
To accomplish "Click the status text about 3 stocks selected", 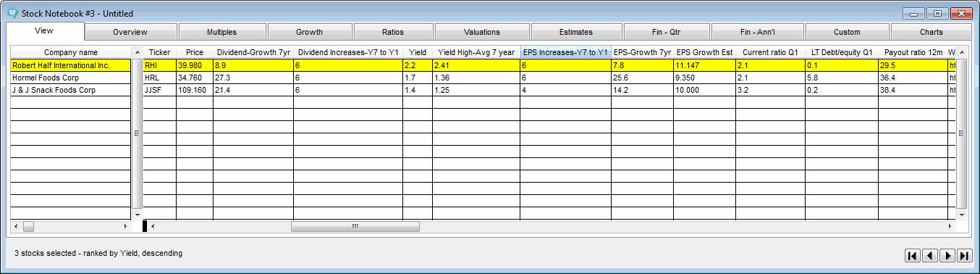I will coord(98,253).
